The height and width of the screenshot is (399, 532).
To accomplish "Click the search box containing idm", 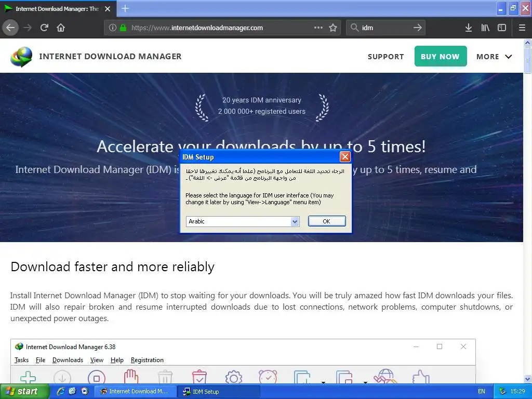I will point(387,28).
